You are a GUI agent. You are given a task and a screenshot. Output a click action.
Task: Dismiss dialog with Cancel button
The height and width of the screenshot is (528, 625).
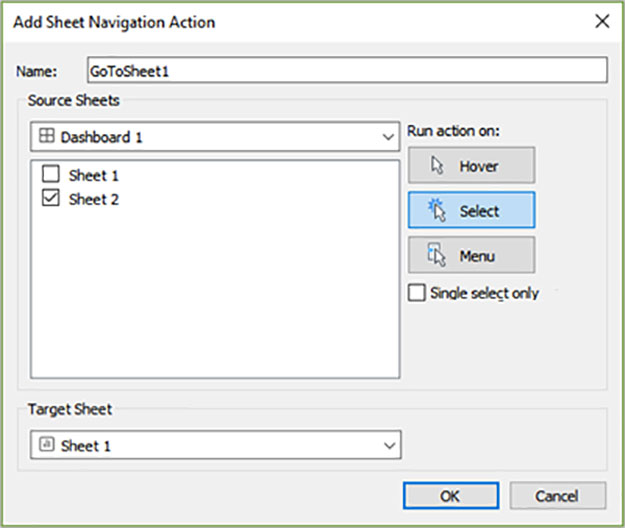558,496
